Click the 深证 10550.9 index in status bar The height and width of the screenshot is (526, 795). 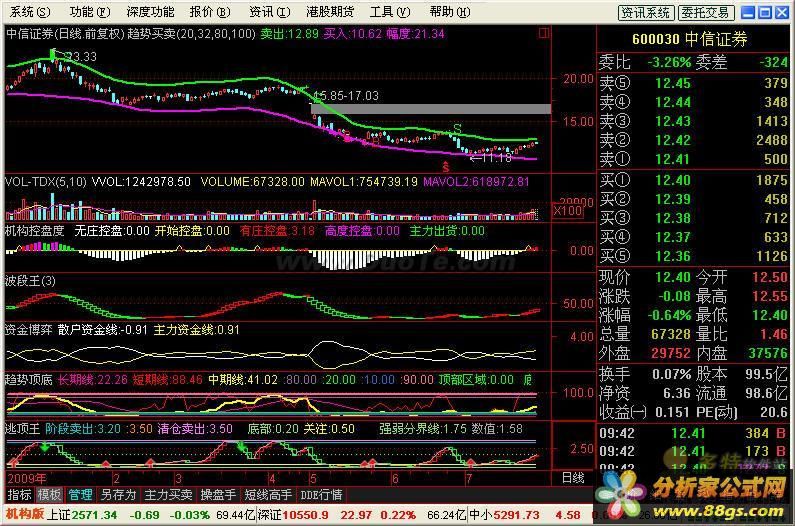click(x=293, y=515)
